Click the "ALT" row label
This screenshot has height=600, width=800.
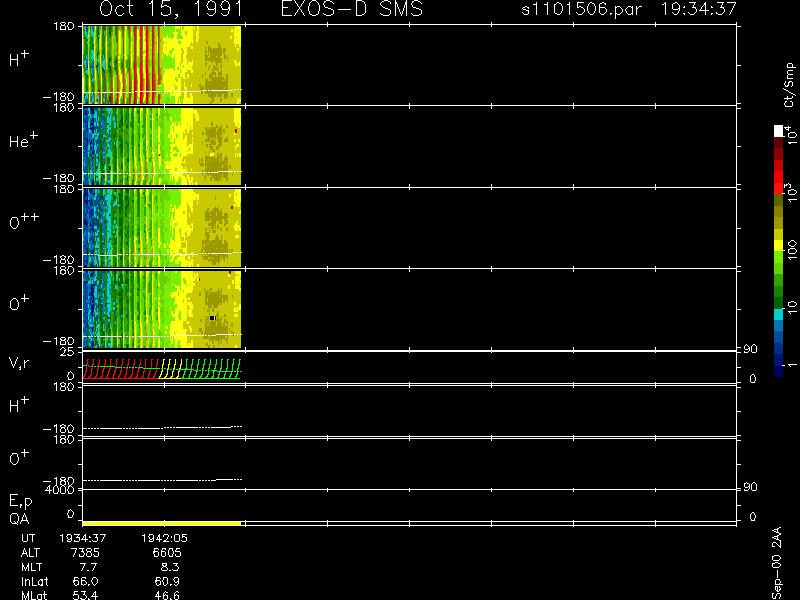[30, 553]
